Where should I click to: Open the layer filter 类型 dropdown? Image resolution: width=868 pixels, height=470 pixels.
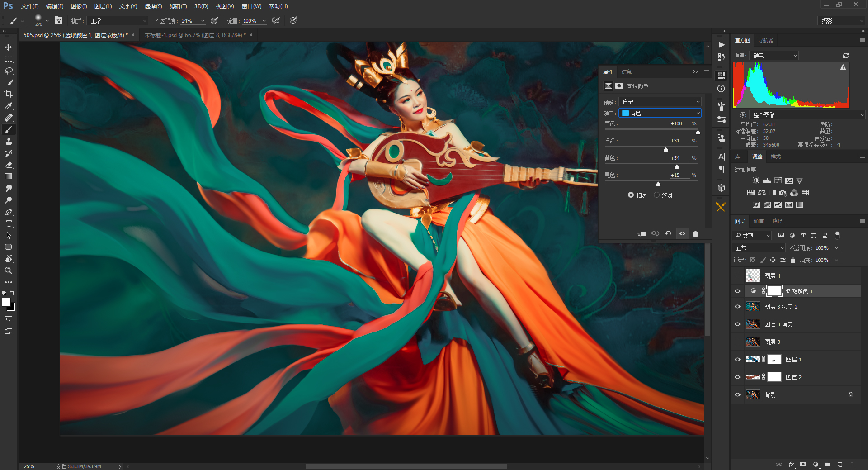click(x=752, y=236)
